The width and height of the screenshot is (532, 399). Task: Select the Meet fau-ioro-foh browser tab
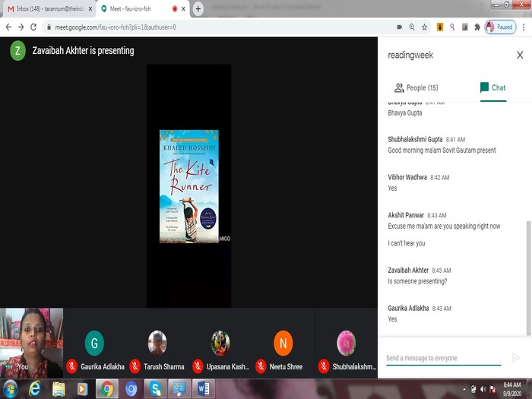[143, 9]
